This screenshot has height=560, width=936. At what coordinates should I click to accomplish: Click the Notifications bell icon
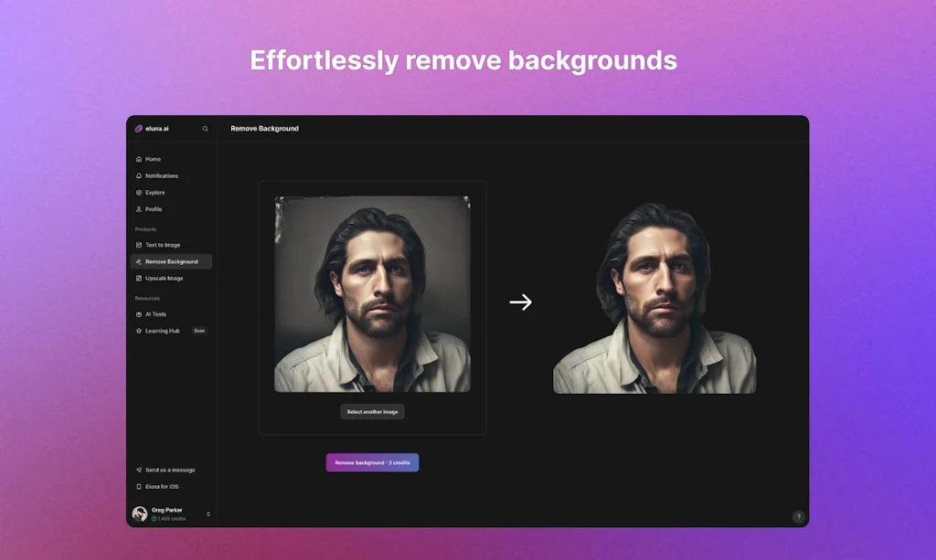tap(139, 175)
